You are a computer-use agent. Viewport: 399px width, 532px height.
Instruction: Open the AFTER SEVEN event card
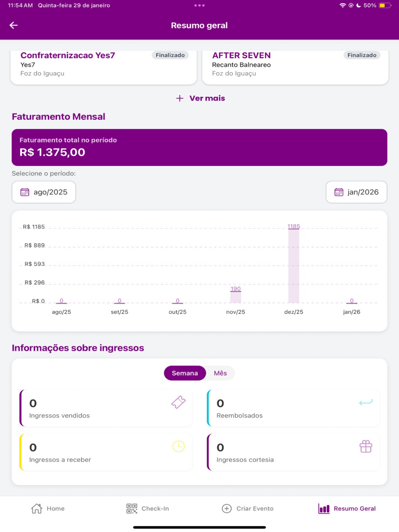pos(295,67)
